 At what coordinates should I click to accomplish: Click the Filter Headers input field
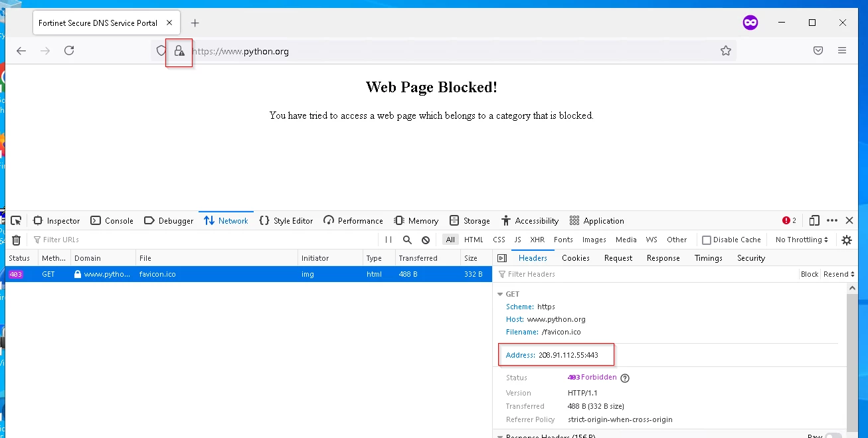point(648,274)
